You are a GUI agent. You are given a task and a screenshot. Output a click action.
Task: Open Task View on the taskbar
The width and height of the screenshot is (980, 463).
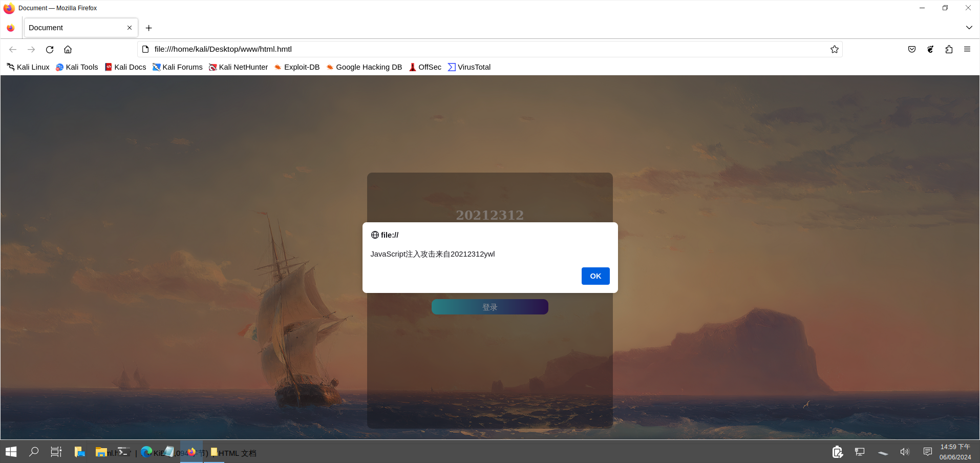coord(56,452)
